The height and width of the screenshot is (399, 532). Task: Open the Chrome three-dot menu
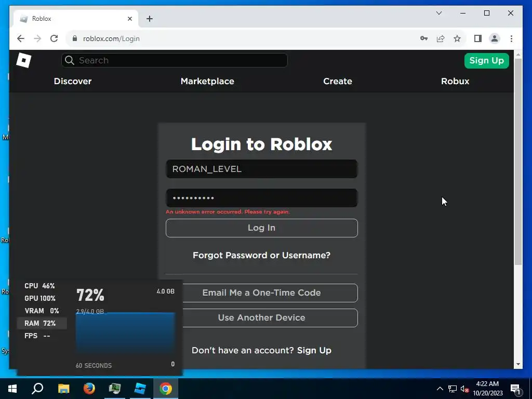511,38
